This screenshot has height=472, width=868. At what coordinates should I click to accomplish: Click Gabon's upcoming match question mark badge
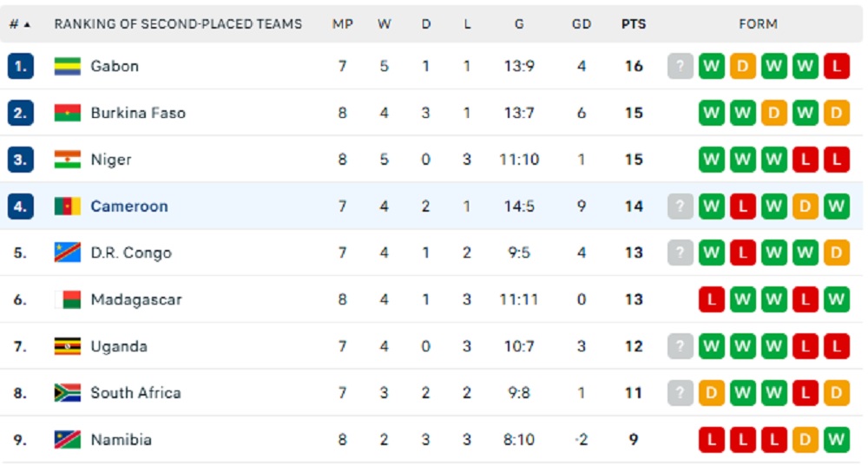[x=681, y=66]
